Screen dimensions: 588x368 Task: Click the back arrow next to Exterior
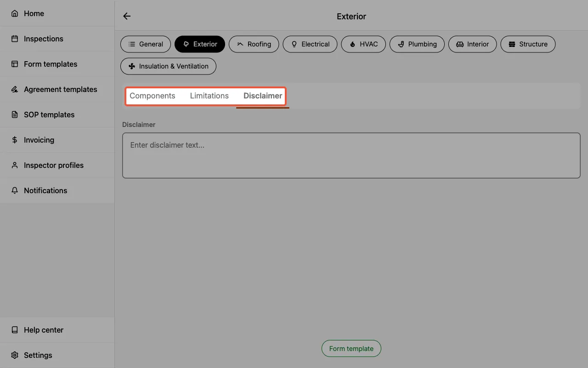127,16
